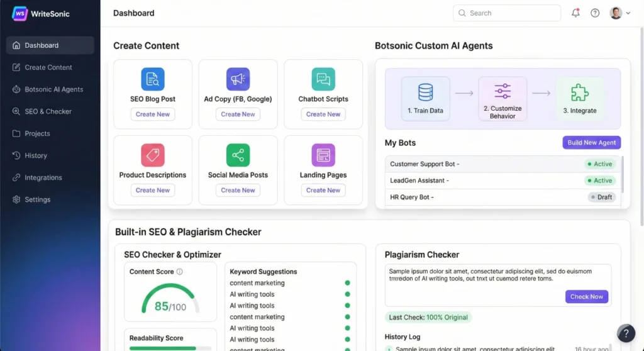Click the Content Score info icon
The image size is (644, 351).
click(x=179, y=272)
